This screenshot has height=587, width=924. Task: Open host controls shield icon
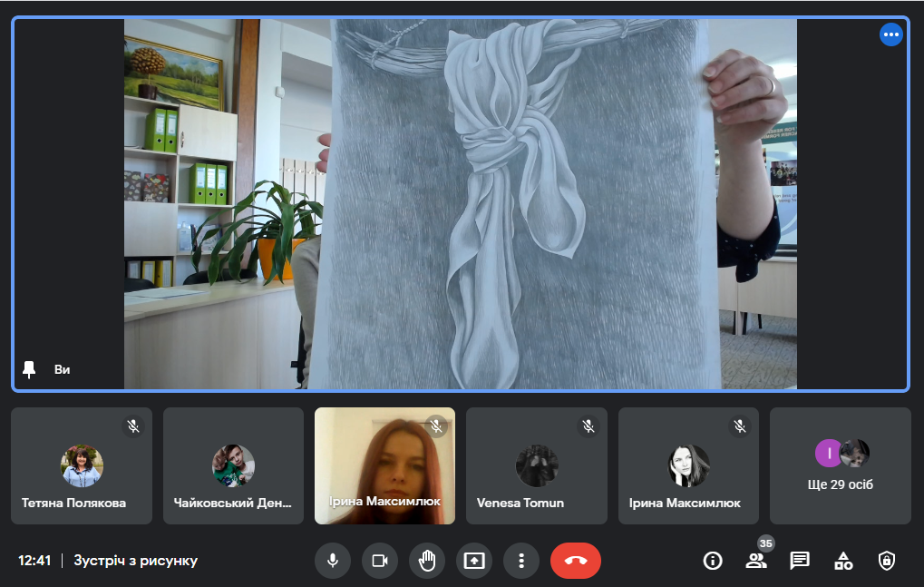click(x=887, y=561)
